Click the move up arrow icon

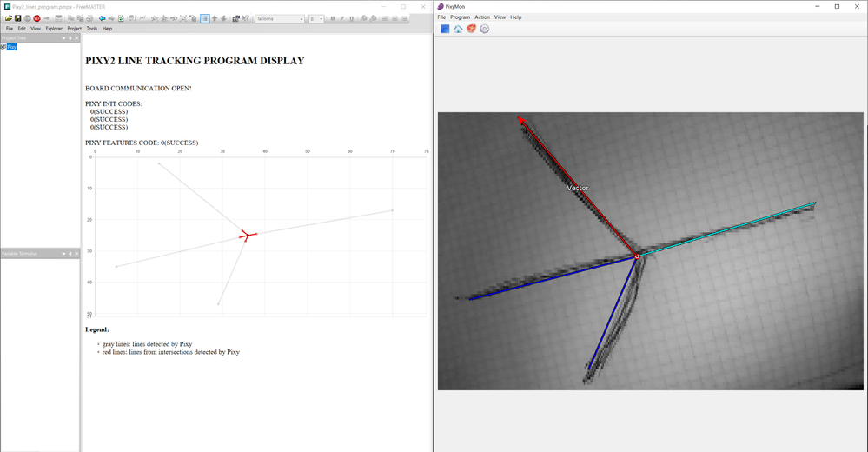215,18
